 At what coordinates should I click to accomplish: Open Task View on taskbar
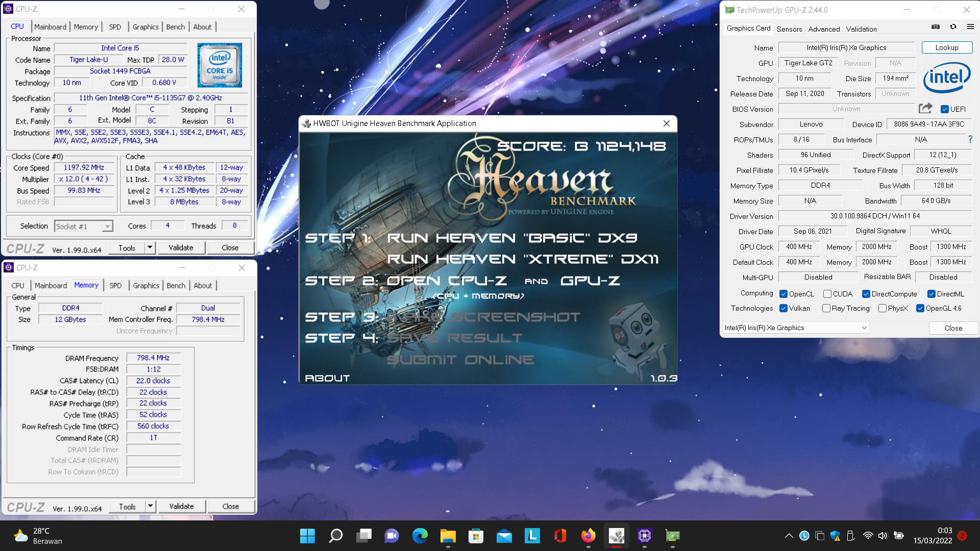364,536
